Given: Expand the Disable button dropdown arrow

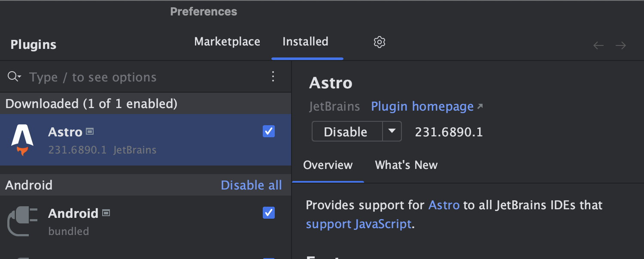Looking at the screenshot, I should [x=392, y=131].
